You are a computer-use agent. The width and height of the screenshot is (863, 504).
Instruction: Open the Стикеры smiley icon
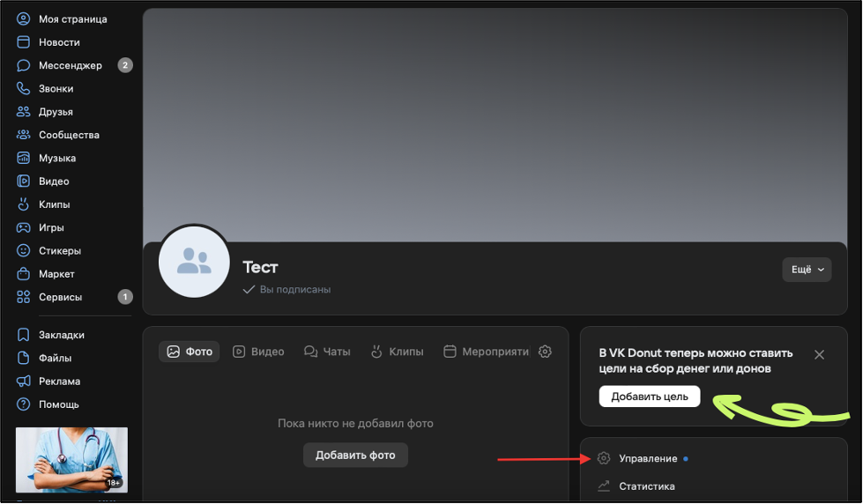tap(23, 250)
